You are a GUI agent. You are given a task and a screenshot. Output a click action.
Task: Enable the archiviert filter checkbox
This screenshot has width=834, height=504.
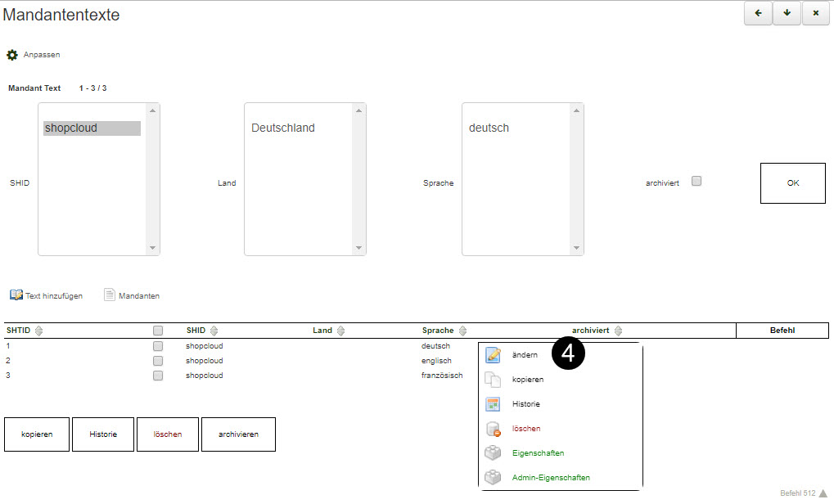pyautogui.click(x=697, y=182)
